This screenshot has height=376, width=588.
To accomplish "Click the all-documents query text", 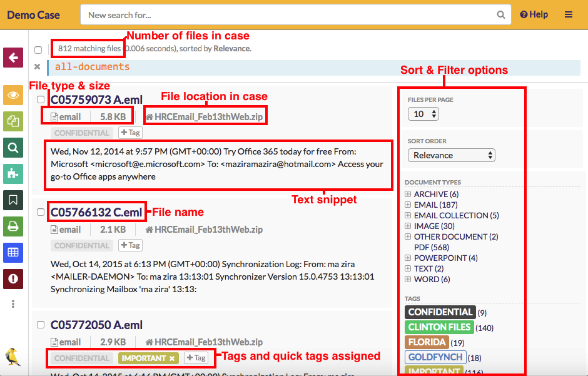I will 92,67.
